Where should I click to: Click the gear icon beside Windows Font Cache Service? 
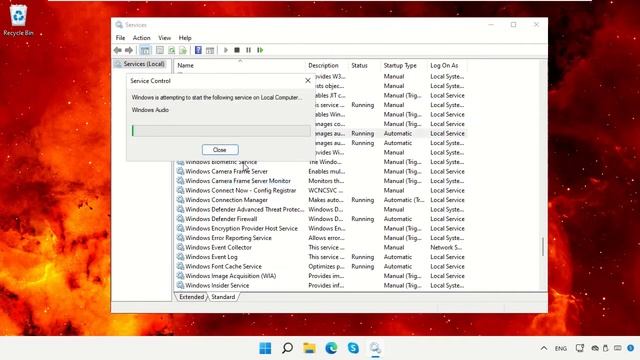tap(180, 266)
